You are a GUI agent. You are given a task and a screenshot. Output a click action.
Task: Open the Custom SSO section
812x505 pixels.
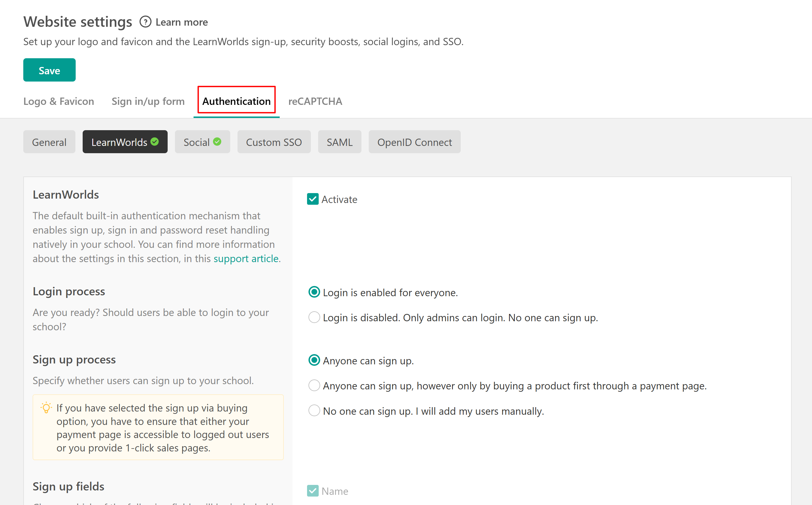(x=274, y=142)
